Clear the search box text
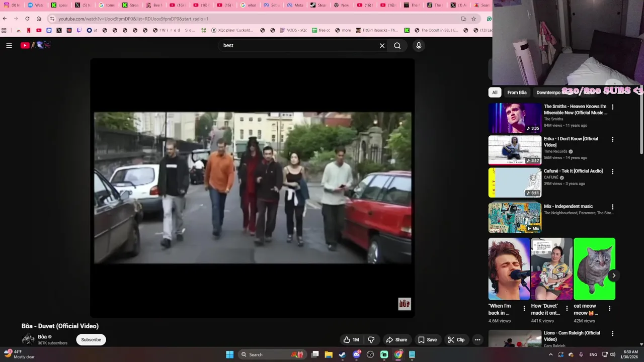644x362 pixels. coord(382,45)
